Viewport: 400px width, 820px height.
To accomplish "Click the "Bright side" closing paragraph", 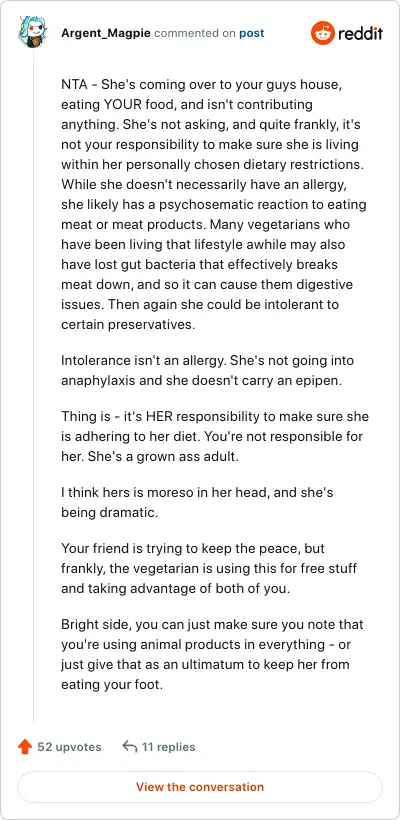I will [212, 654].
